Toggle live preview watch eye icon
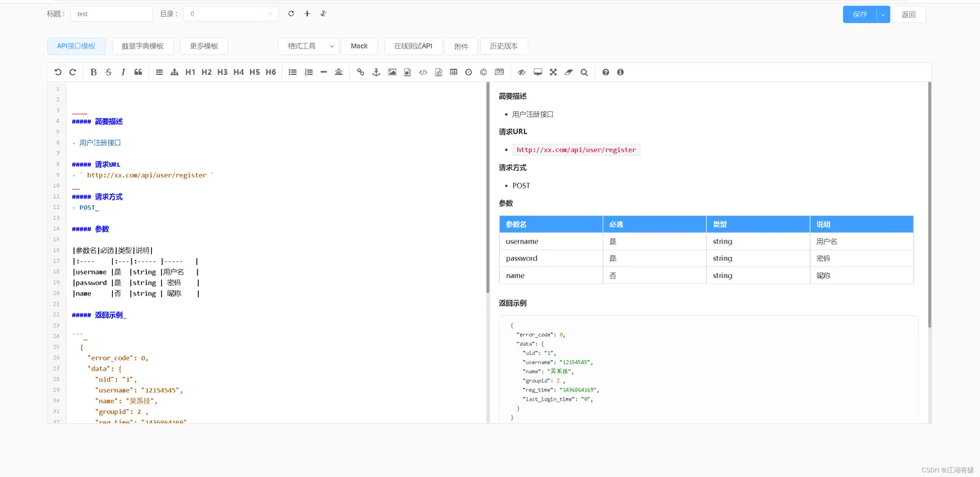Screen dimensions: 980x477 521,72
